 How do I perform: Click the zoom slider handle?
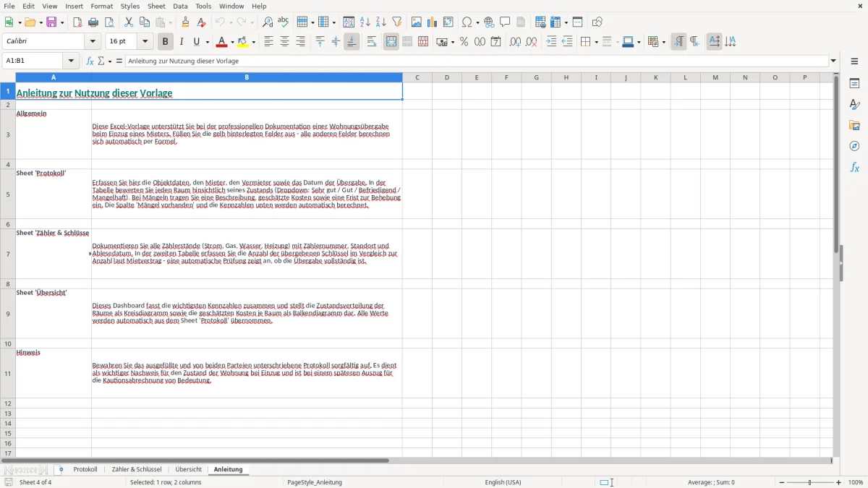pyautogui.click(x=810, y=482)
